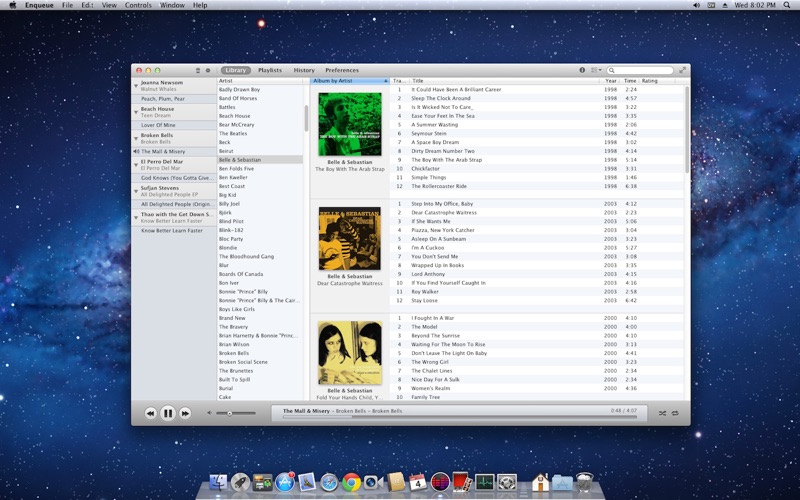Viewport: 800px width, 500px height.
Task: Skip to the next track
Action: (185, 413)
